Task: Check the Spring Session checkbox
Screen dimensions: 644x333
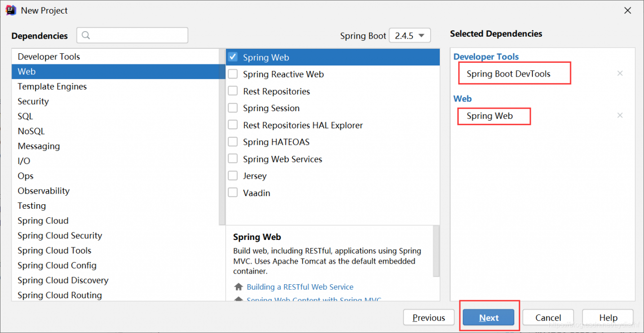Action: click(x=233, y=108)
